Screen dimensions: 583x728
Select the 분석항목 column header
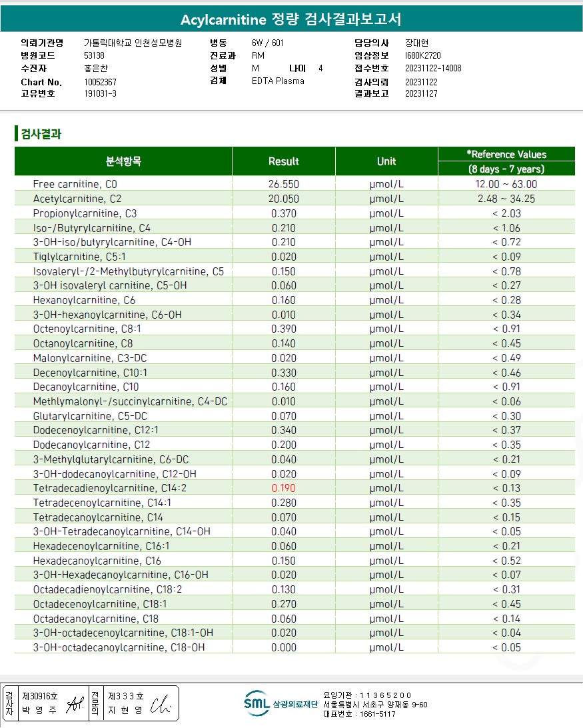123,161
